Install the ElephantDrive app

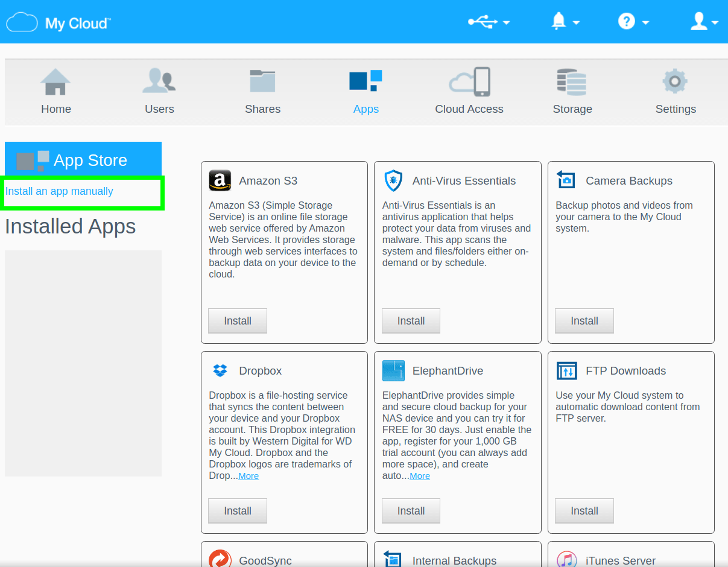411,511
